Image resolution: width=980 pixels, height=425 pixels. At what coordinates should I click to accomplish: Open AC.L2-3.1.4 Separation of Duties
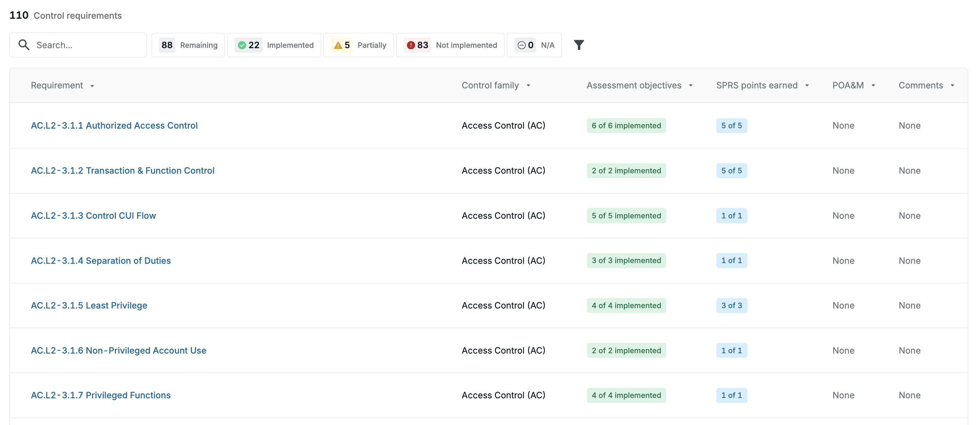101,260
